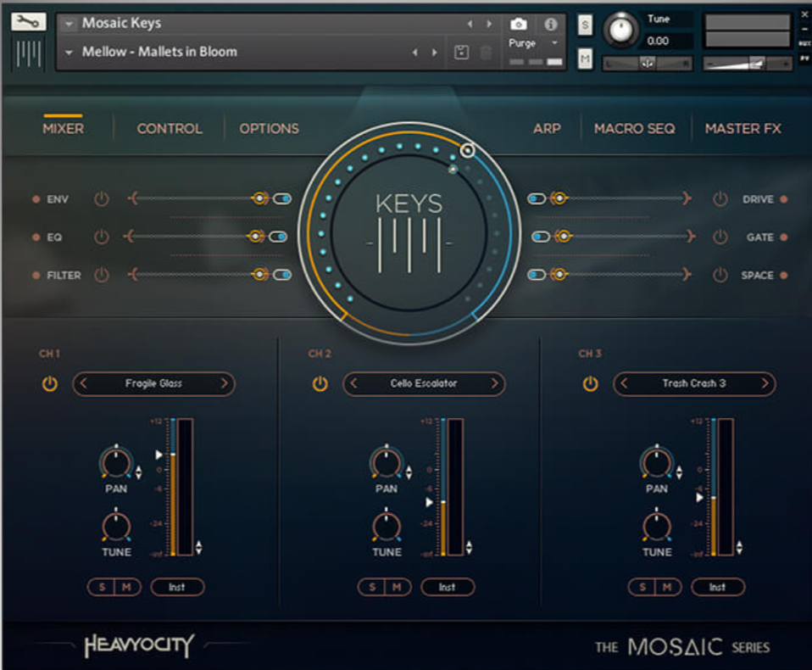The height and width of the screenshot is (670, 812).
Task: Toggle SPACE power button
Action: pos(720,275)
